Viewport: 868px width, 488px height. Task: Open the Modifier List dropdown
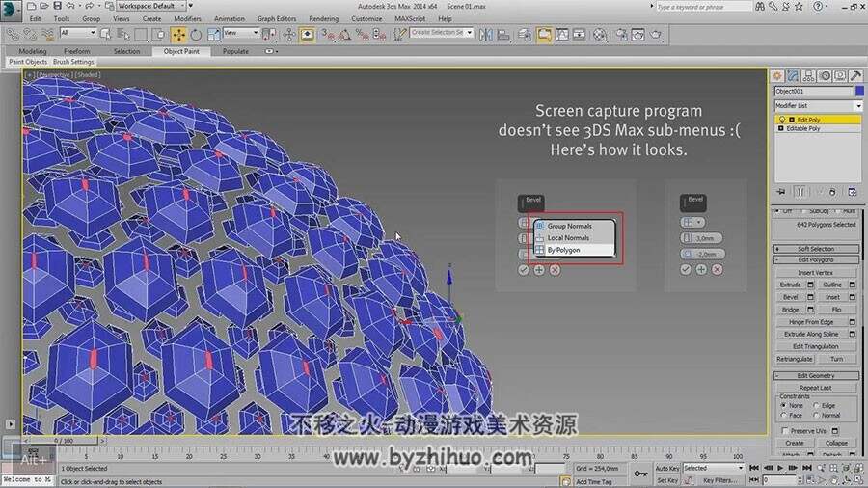tap(818, 106)
